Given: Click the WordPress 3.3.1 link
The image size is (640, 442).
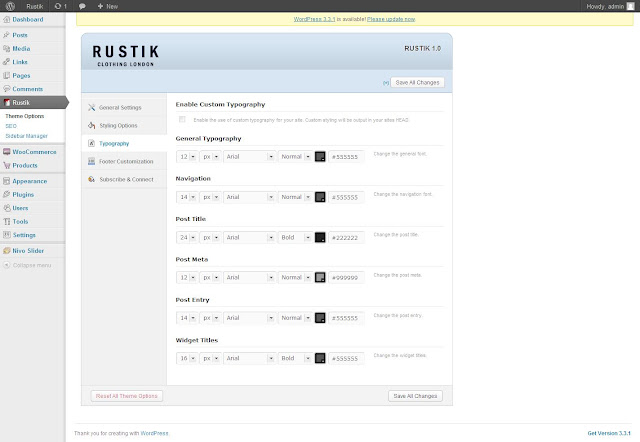Looking at the screenshot, I should click(314, 19).
